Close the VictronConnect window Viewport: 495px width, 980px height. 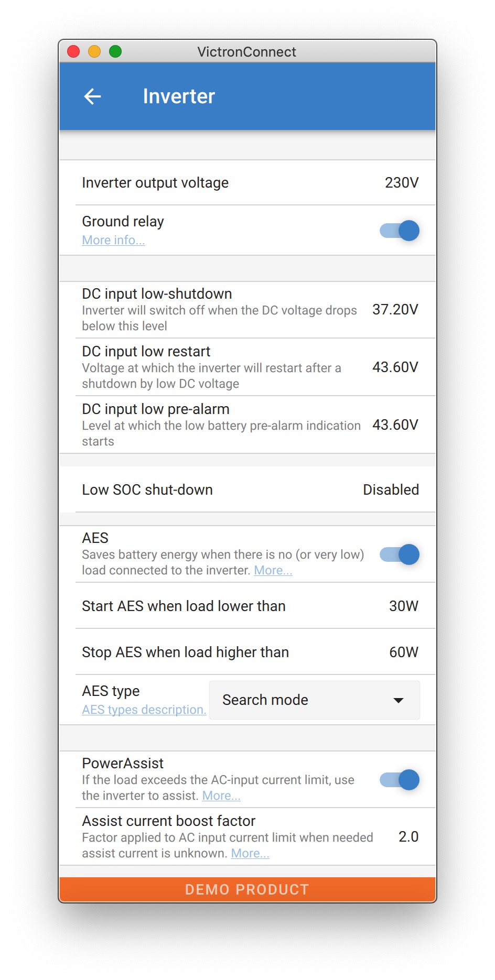tap(73, 51)
